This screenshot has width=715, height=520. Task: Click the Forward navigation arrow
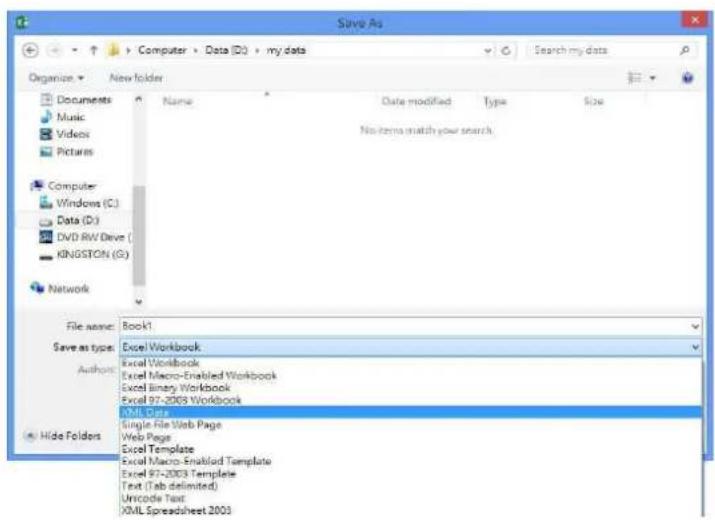(54, 50)
